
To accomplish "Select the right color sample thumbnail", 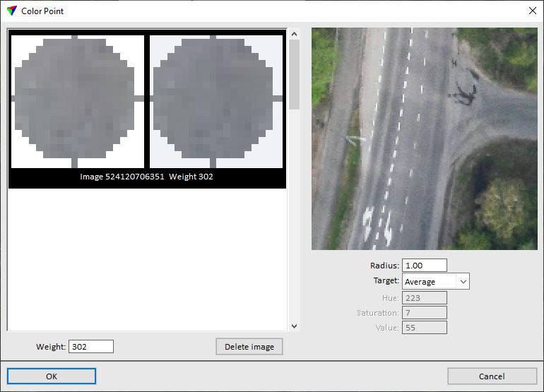I will (x=216, y=101).
